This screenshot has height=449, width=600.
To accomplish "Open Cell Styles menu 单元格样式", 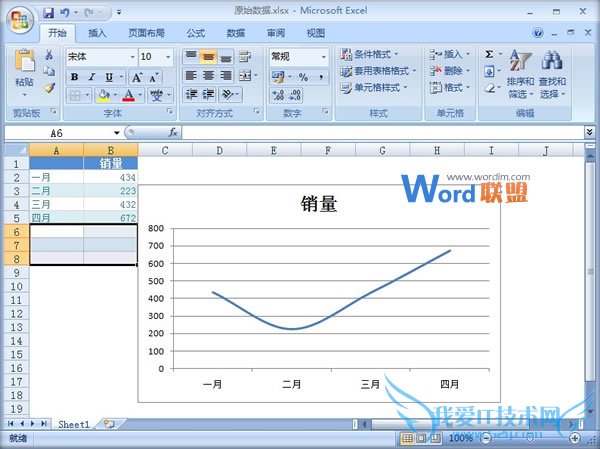I will pos(373,88).
